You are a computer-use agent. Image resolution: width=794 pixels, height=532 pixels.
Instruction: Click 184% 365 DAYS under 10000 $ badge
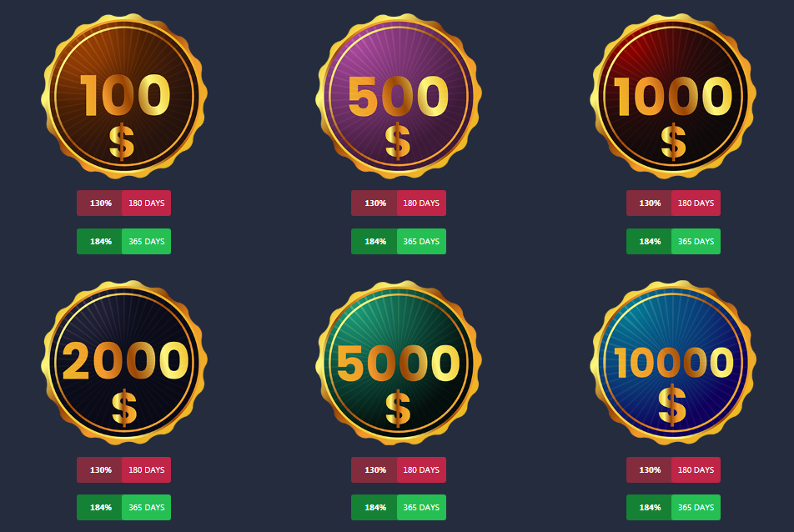[673, 507]
